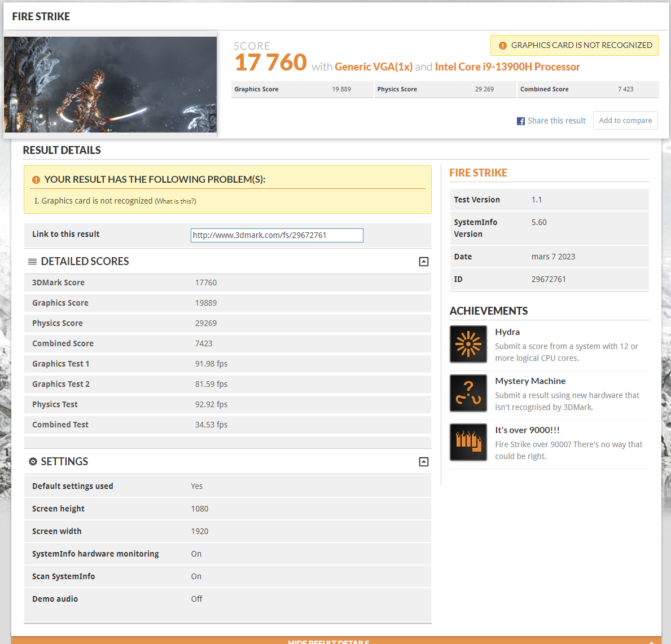Screen dimensions: 671x644
Task: Open Share this result link
Action: (556, 121)
